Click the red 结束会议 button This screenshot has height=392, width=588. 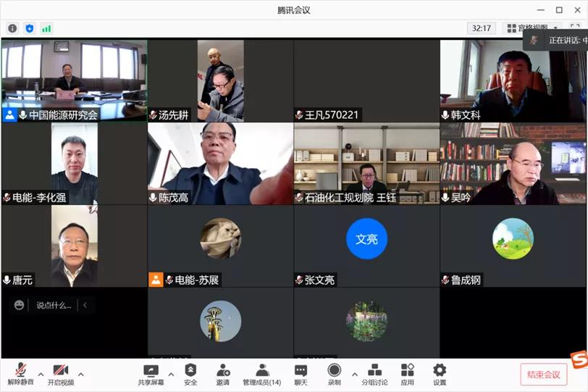(543, 374)
